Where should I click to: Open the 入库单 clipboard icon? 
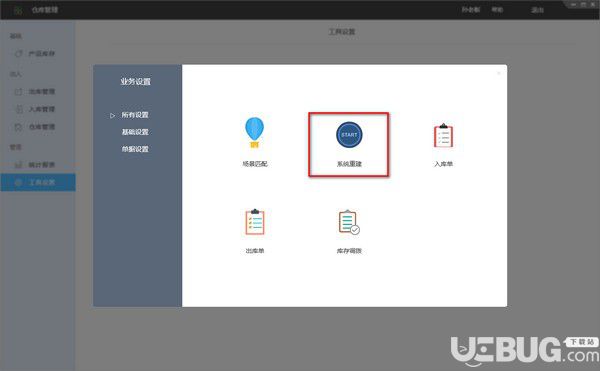tap(443, 135)
